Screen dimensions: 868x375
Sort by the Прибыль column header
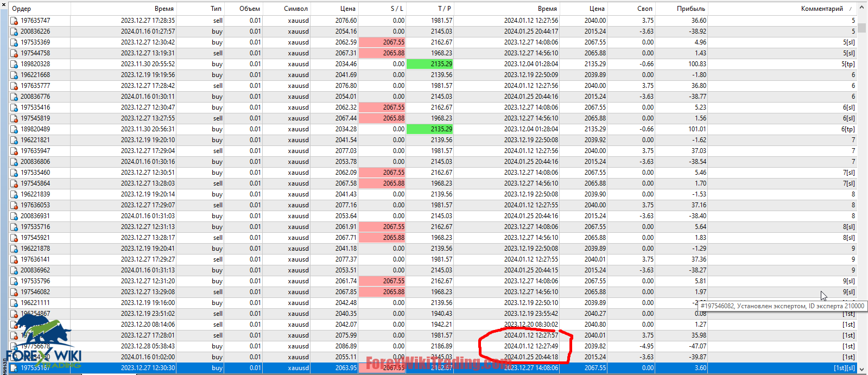point(681,9)
